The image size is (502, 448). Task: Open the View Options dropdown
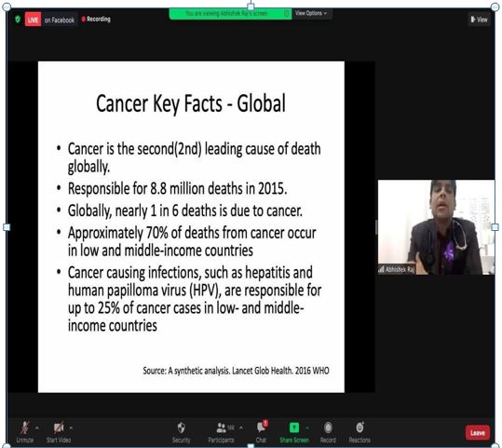[x=311, y=13]
